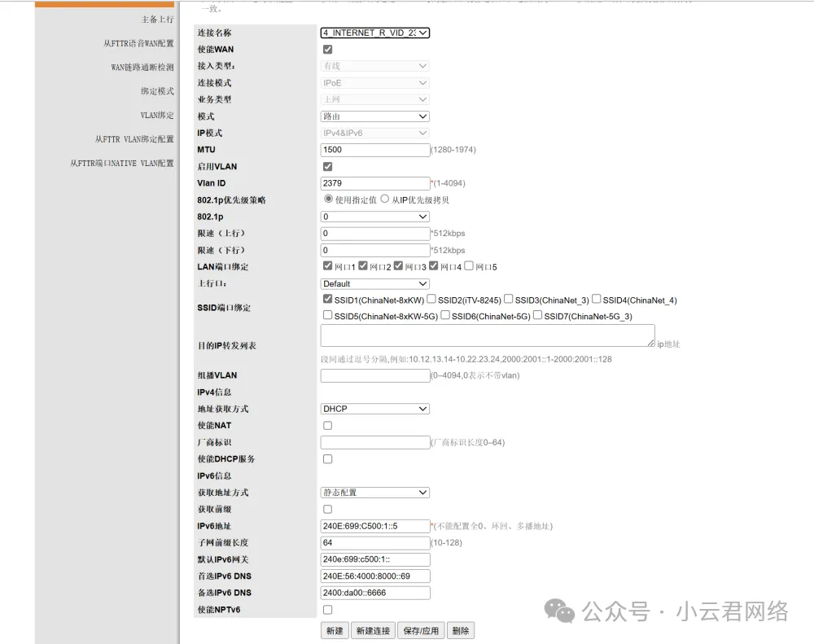The image size is (814, 644).
Task: Toggle SSID1(ChinaNet-8xKW) checkbox
Action: tap(327, 299)
